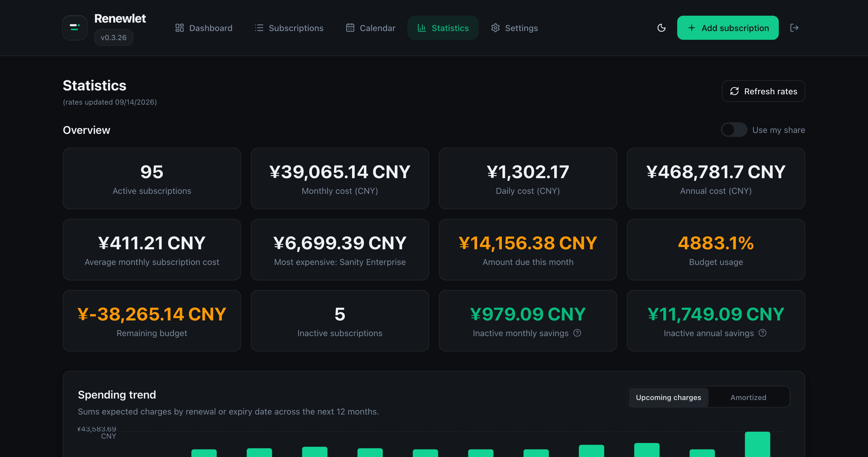Image resolution: width=868 pixels, height=457 pixels.
Task: Click the Remaining budget ¥-38,265.14 CNY value
Action: click(152, 314)
